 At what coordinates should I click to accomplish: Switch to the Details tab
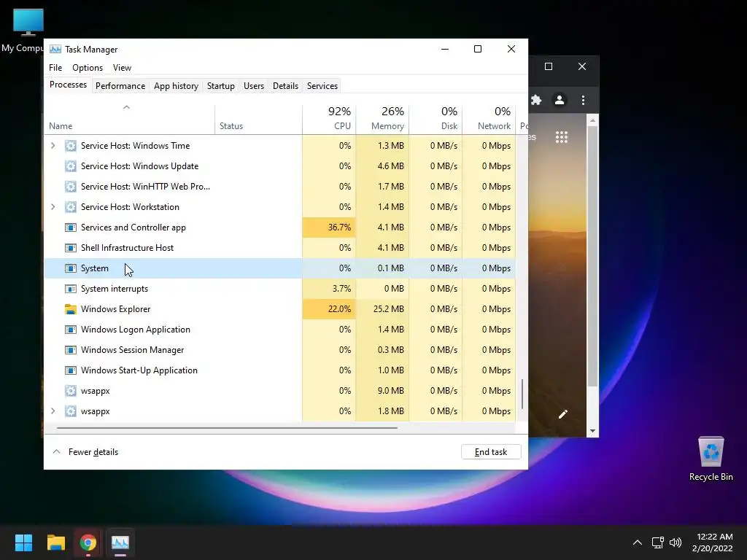click(285, 86)
